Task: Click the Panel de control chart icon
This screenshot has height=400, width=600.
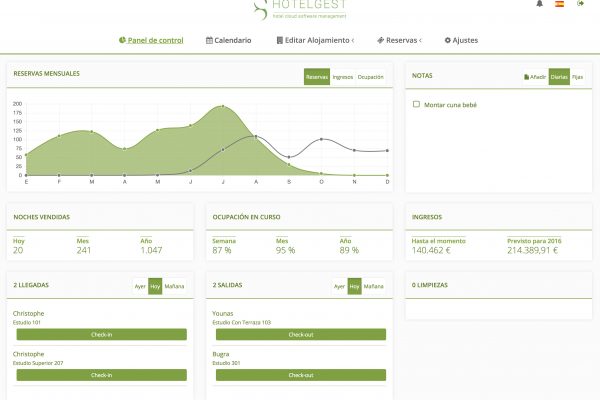Action: tap(121, 40)
